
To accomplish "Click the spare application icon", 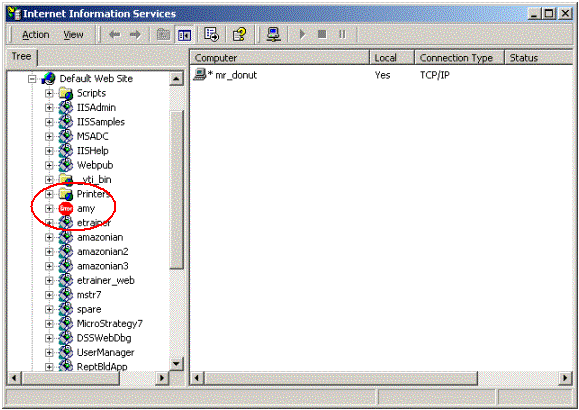I will coord(66,309).
